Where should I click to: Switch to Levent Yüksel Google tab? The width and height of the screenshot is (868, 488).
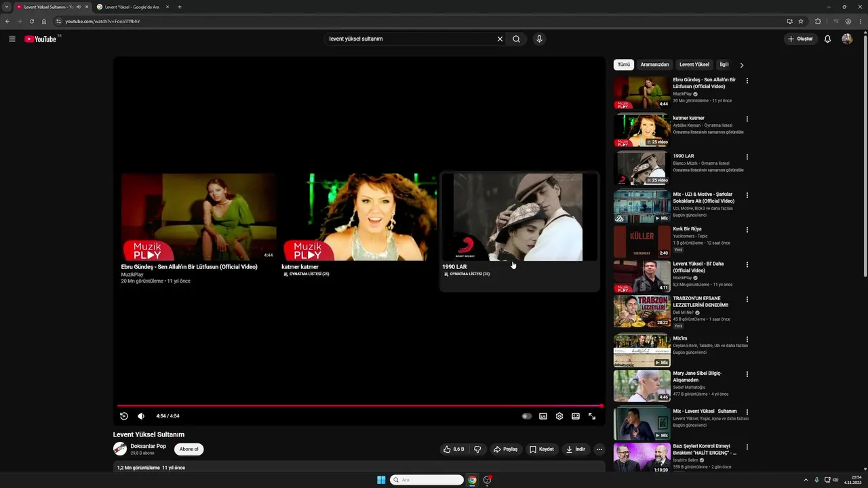pos(132,7)
